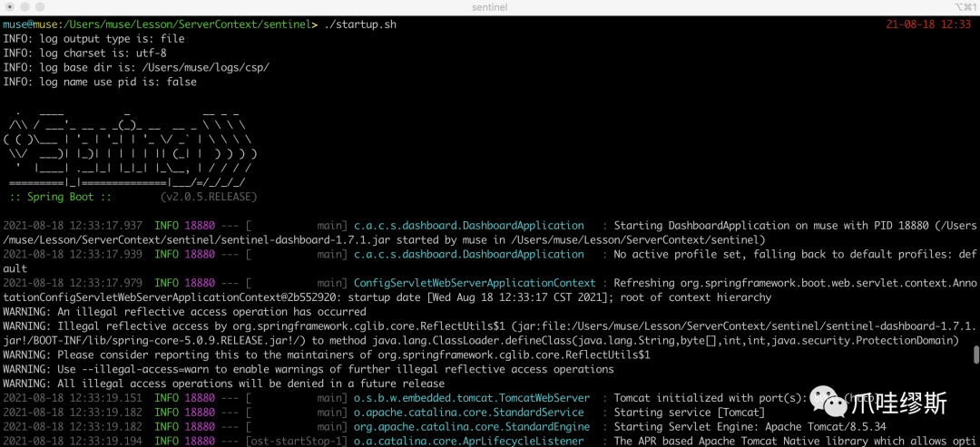The height and width of the screenshot is (447, 980).
Task: Click "Starting DashboardApplication on muse with PID 18880"
Action: coord(771,226)
